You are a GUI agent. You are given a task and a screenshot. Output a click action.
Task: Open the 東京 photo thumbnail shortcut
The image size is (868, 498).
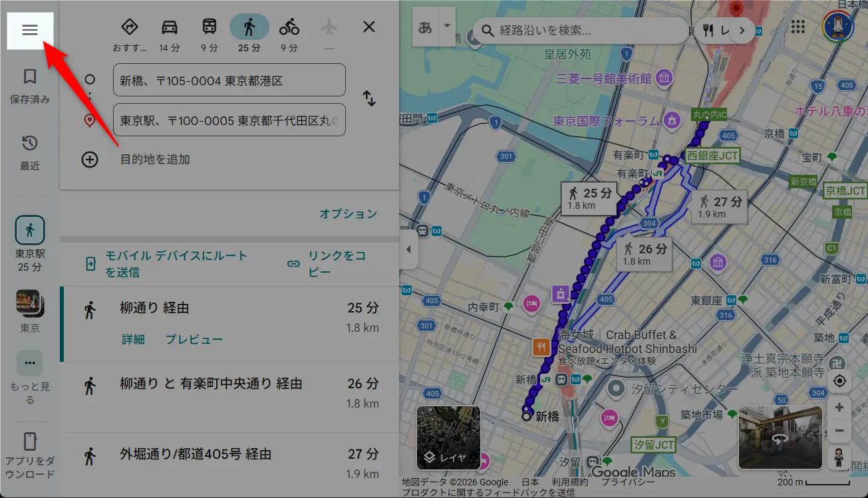click(x=30, y=312)
